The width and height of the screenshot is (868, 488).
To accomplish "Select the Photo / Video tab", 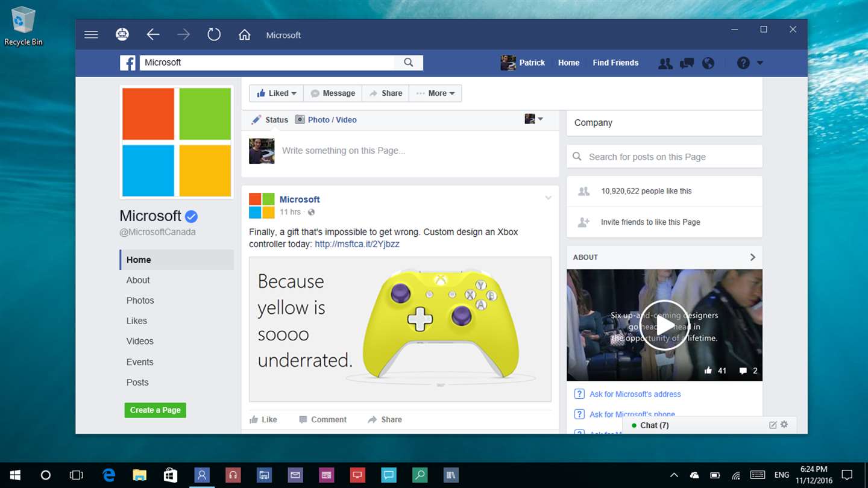I will (x=325, y=120).
